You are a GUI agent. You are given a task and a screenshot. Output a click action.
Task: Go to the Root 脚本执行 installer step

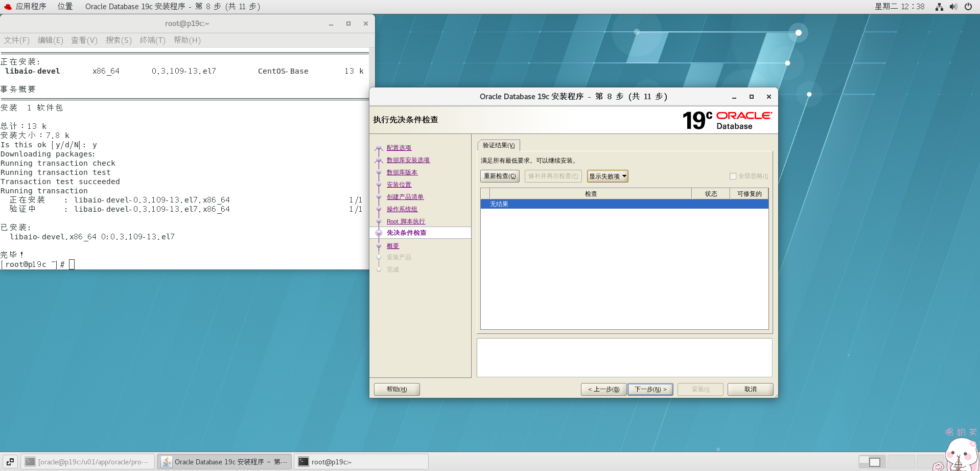[x=406, y=221]
